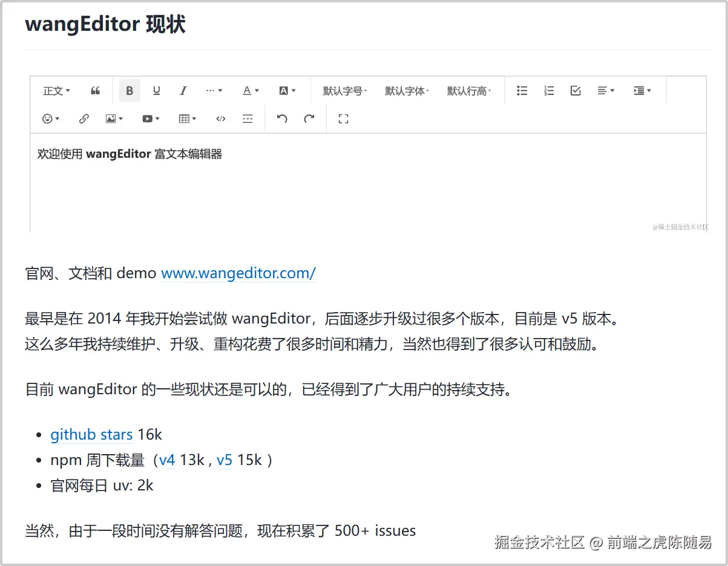Screen dimensions: 728x566
Task: Visit the github stars link
Action: pyautogui.click(x=91, y=434)
